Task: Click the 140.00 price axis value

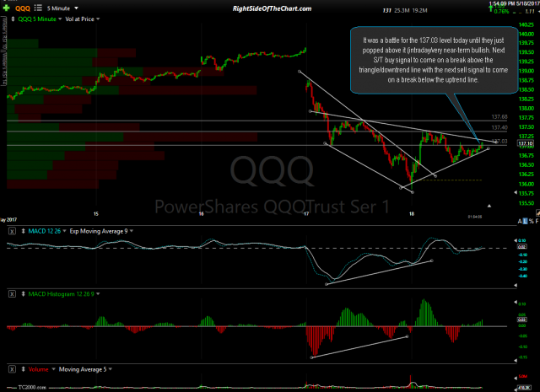Action: point(526,34)
